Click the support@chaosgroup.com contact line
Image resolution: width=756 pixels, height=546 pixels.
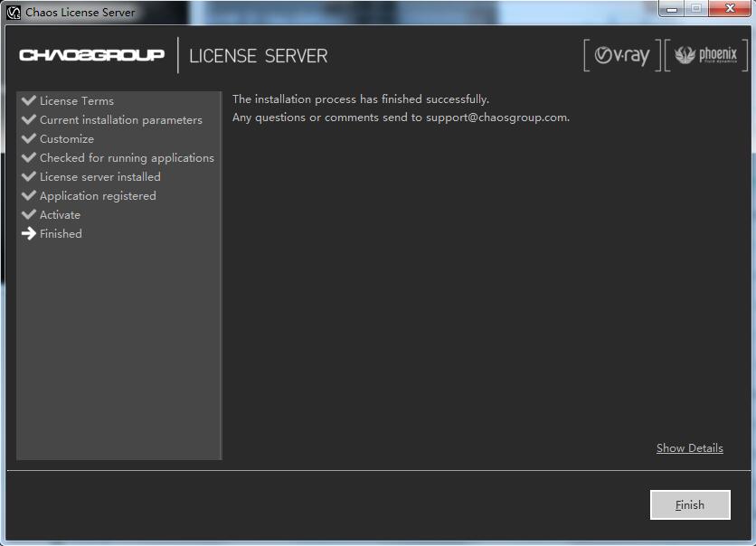402,118
